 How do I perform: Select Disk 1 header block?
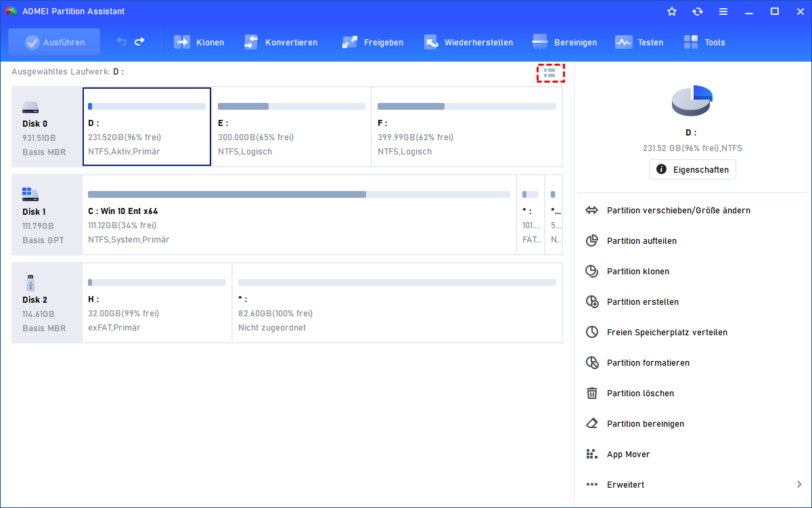coord(47,215)
